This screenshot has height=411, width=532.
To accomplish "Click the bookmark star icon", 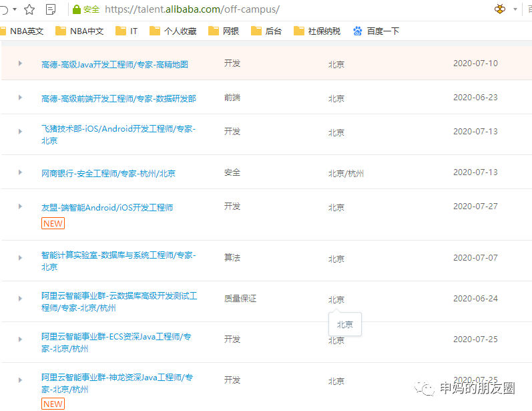I will pyautogui.click(x=29, y=9).
